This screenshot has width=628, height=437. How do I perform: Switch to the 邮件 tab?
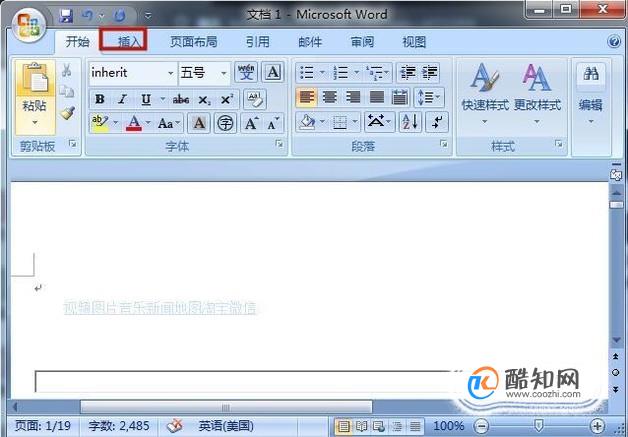click(x=310, y=42)
